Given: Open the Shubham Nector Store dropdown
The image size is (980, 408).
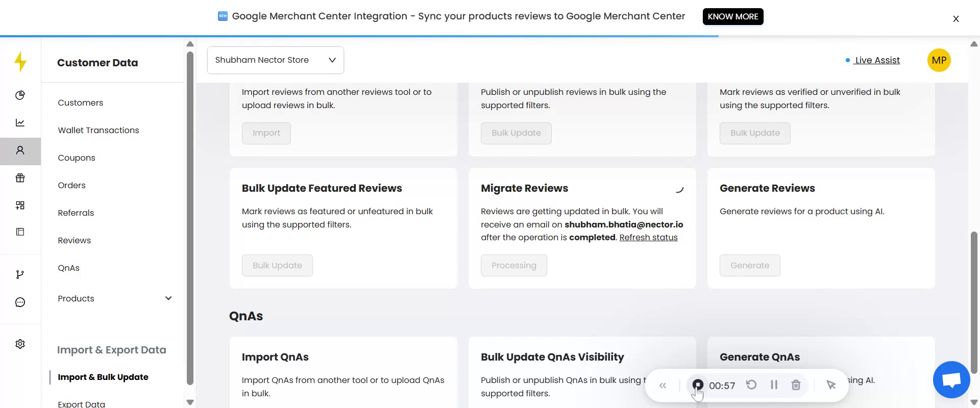Looking at the screenshot, I should (x=275, y=60).
